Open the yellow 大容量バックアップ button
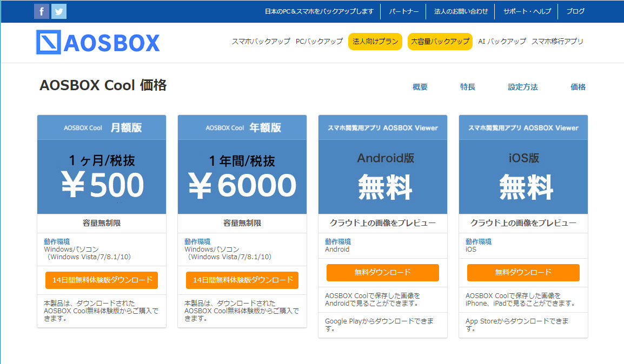The image size is (624, 364). [440, 42]
